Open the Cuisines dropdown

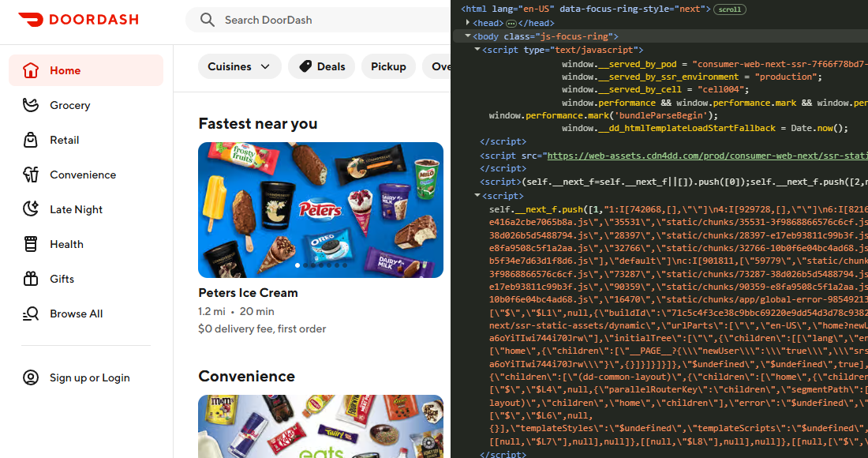click(x=240, y=67)
